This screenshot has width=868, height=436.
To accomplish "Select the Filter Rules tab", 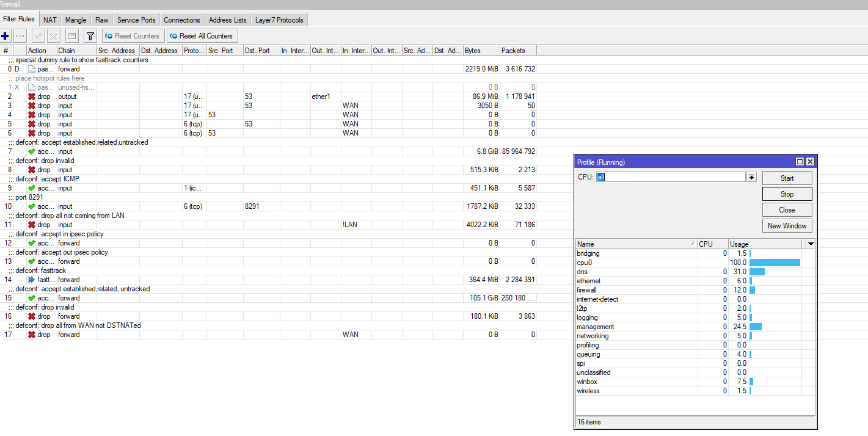I will click(x=19, y=19).
